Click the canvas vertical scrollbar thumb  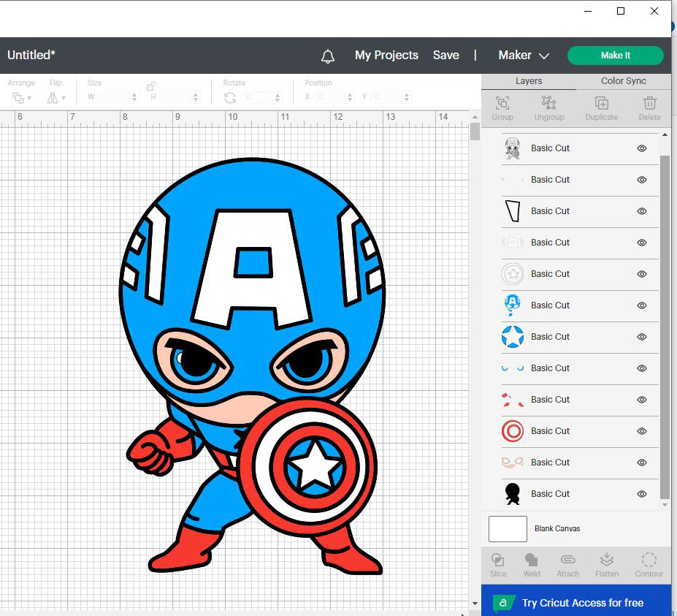point(475,132)
